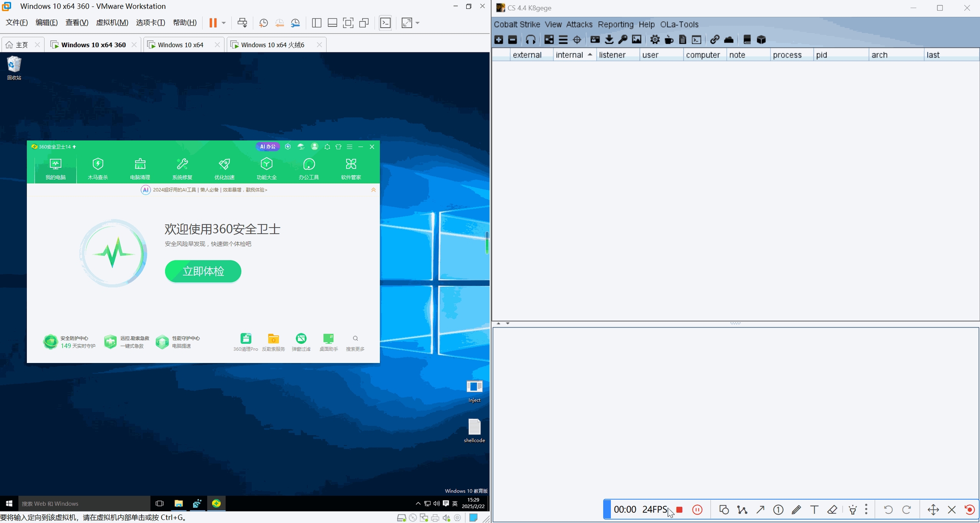Open 木马查杀 trojan scan in 360

(x=98, y=169)
